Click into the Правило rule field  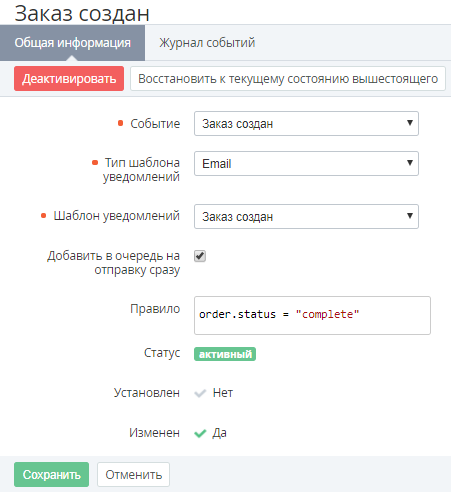point(312,315)
